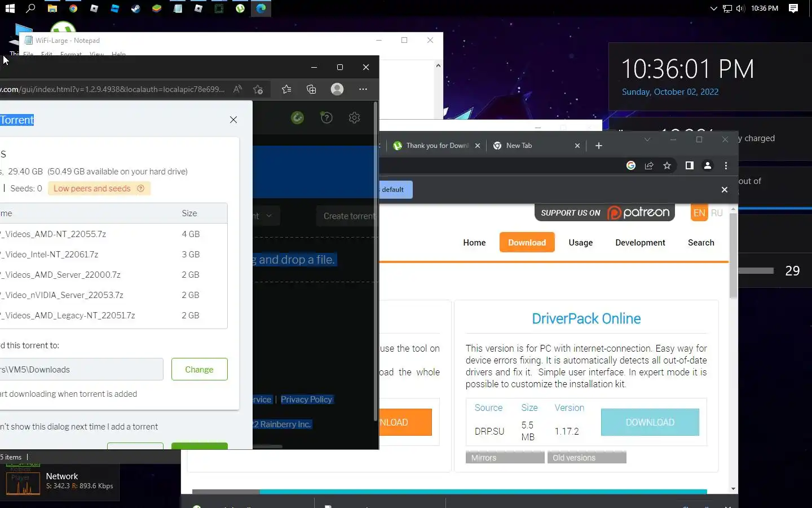Click help icon beside Low peers and seeds
Viewport: 812px width, 508px height.
click(141, 189)
